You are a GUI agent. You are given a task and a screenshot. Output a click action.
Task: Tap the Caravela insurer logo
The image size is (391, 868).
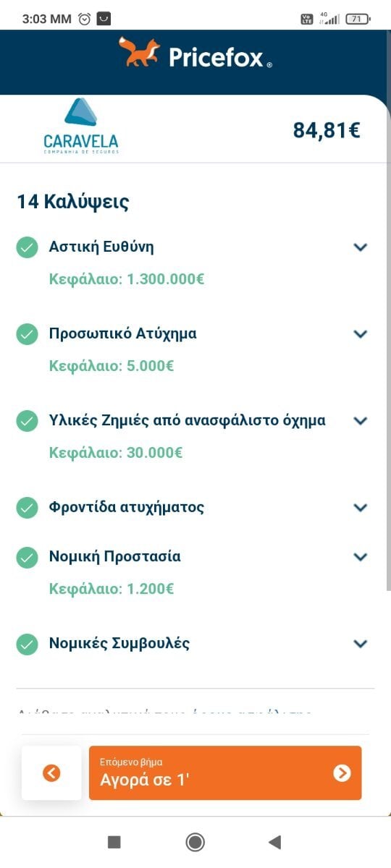pyautogui.click(x=80, y=126)
